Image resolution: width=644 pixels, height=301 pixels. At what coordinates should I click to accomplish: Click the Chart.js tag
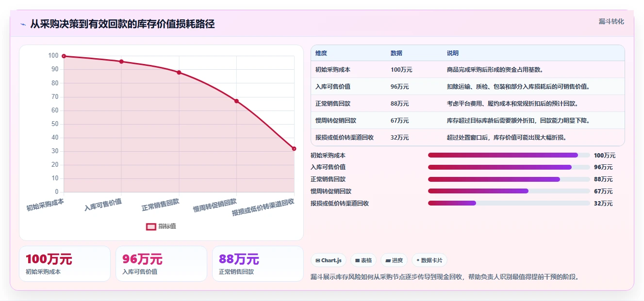329,260
